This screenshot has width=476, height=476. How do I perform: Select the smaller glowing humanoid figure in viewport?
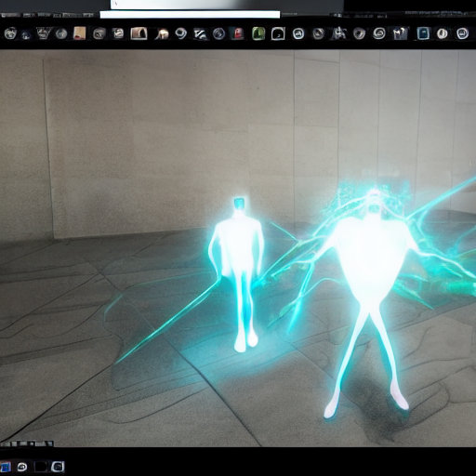[237, 274]
